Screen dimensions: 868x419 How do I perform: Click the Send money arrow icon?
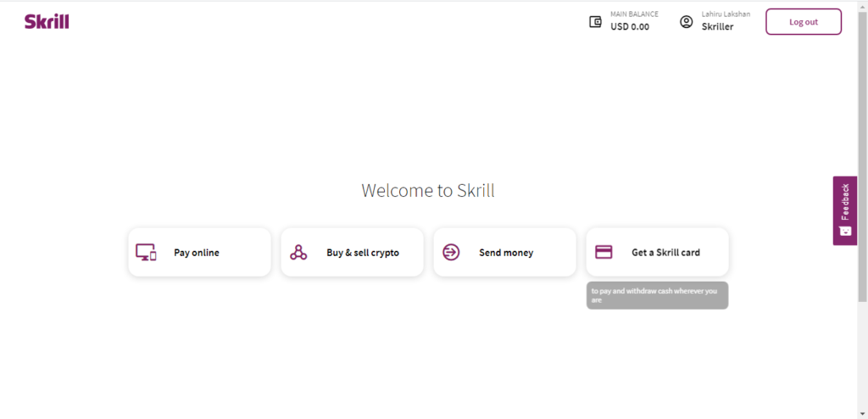click(x=451, y=252)
